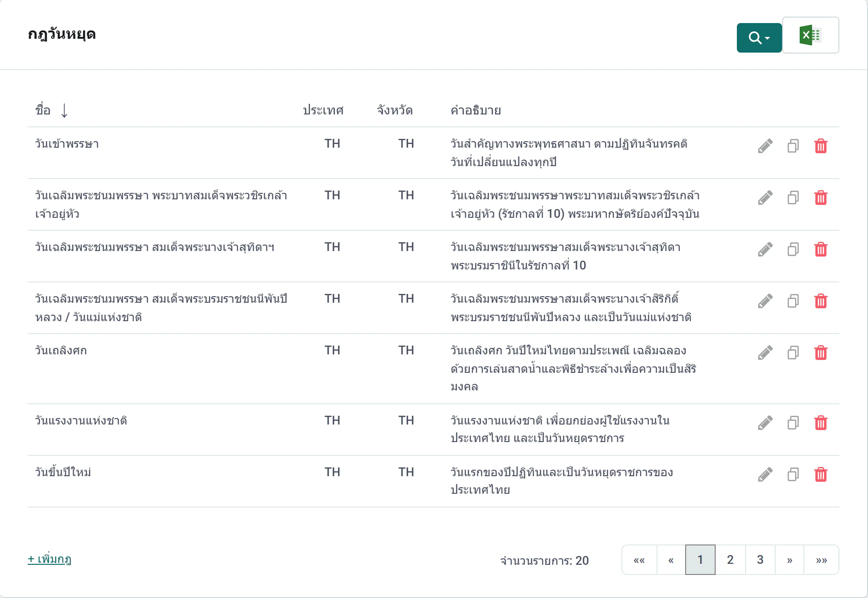Screen dimensions: 868x598
Task: Delete the วันเถลิงศก rule
Action: 821,353
